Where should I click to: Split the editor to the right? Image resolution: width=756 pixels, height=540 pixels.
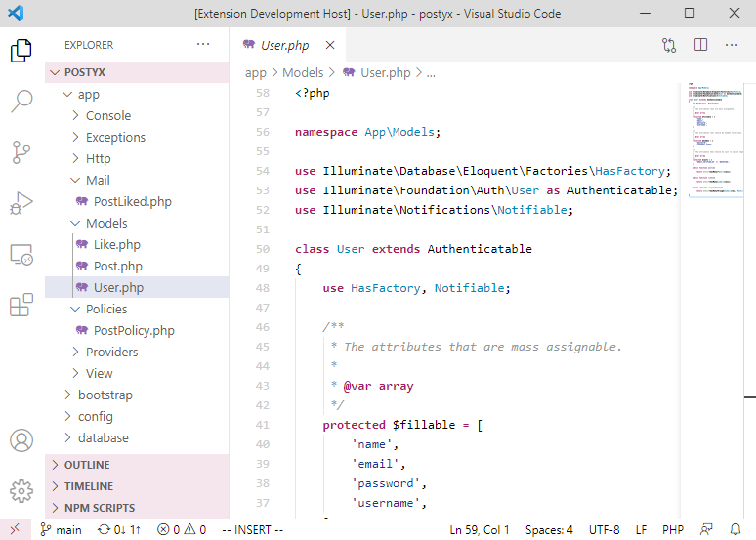tap(700, 45)
